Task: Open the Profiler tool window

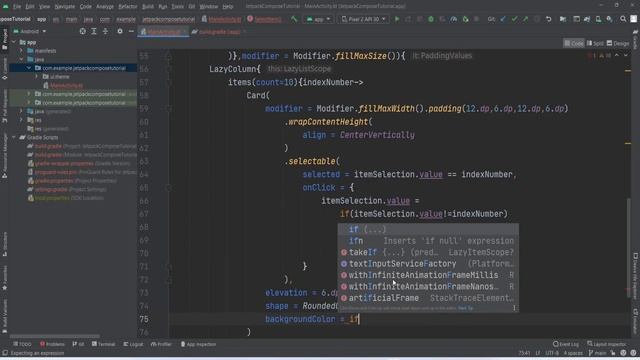Action: pos(161,344)
